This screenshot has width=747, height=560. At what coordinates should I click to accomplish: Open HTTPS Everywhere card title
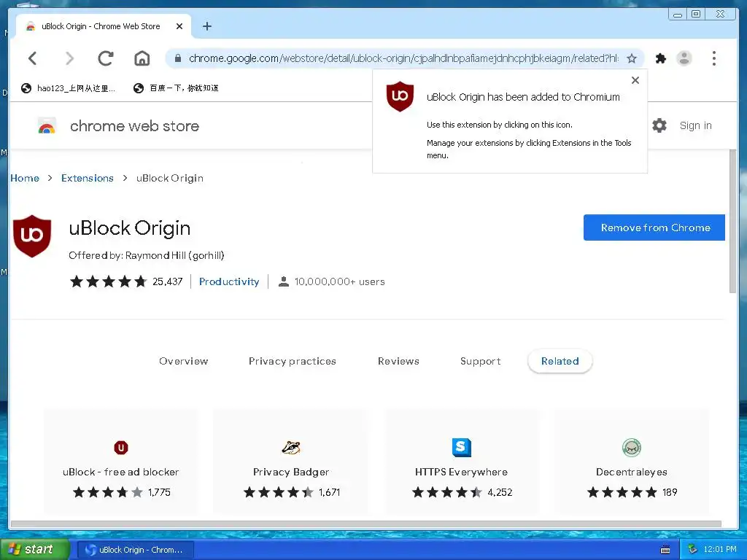click(x=461, y=472)
